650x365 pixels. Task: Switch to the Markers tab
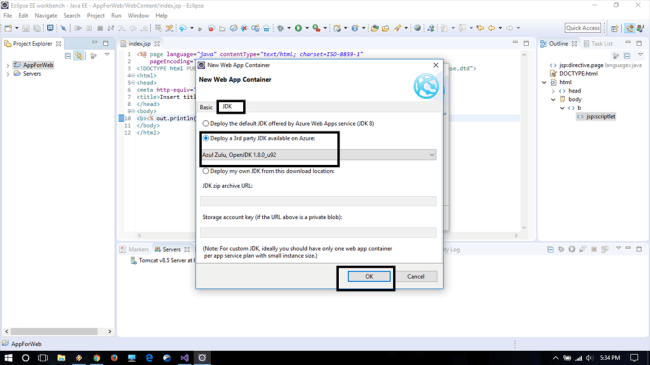point(135,249)
